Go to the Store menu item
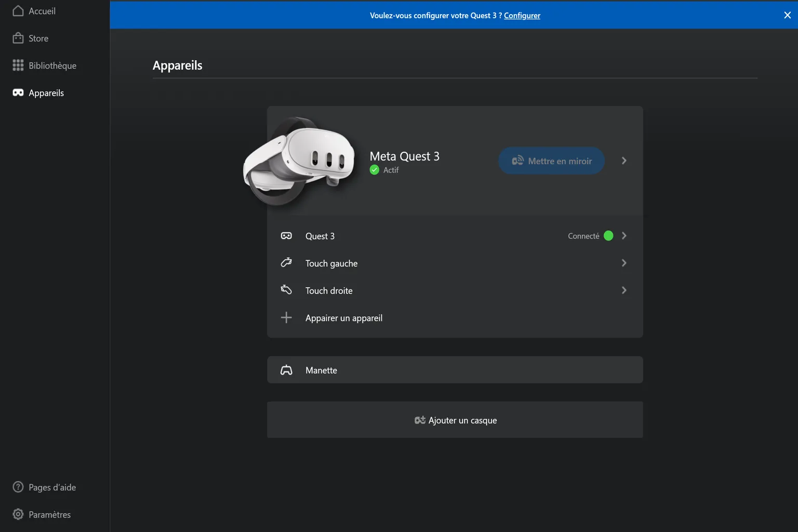This screenshot has height=532, width=798. point(38,38)
